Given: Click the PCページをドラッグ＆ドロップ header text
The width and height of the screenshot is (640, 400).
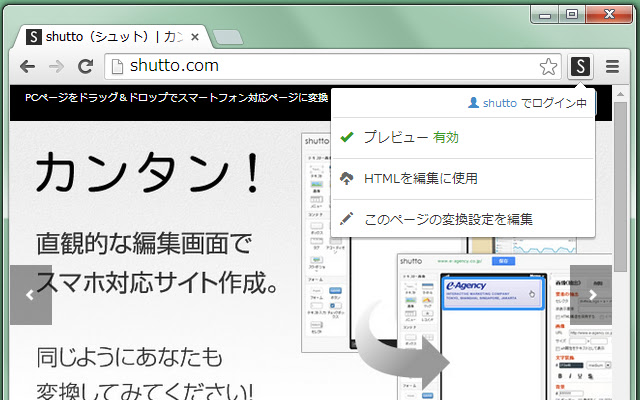Looking at the screenshot, I should point(176,98).
